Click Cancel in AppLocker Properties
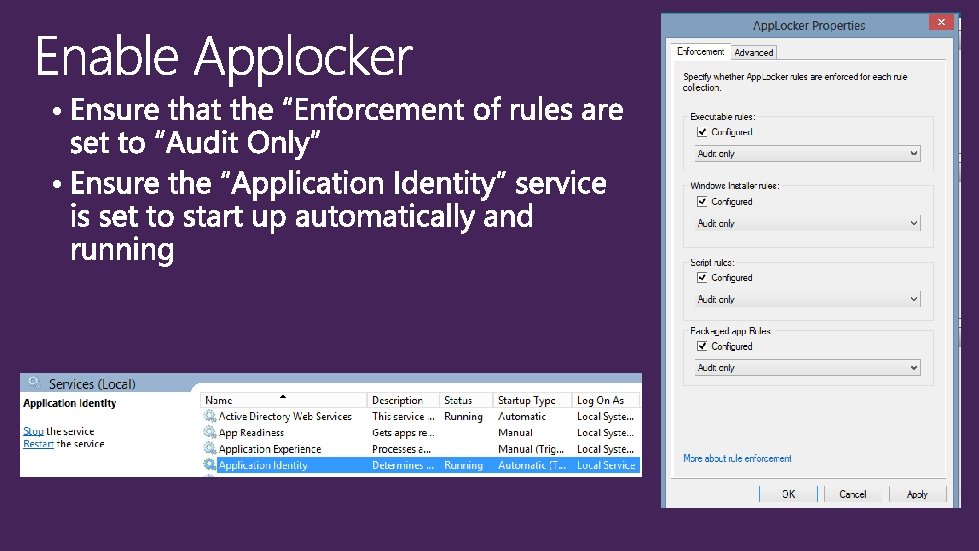The height and width of the screenshot is (551, 979). pos(852,494)
